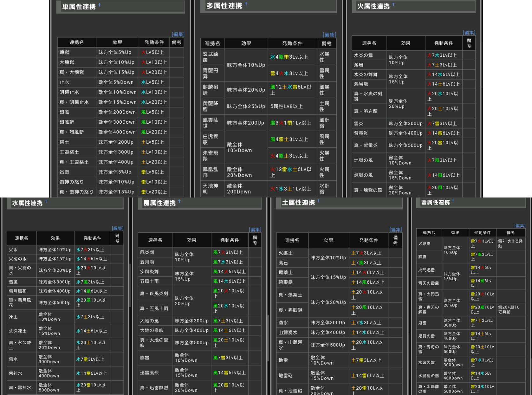Open 編集 link above the 水属性連携 table
Viewport: 532px width, 395px height.
tap(118, 228)
